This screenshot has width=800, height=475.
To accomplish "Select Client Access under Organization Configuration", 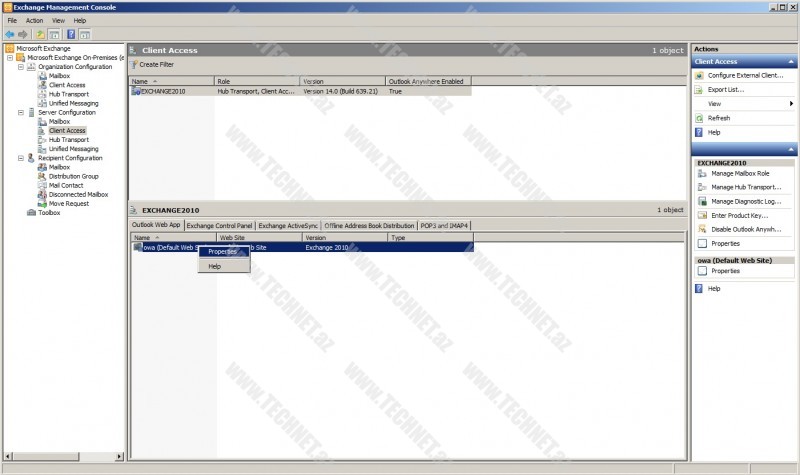I will [x=67, y=85].
